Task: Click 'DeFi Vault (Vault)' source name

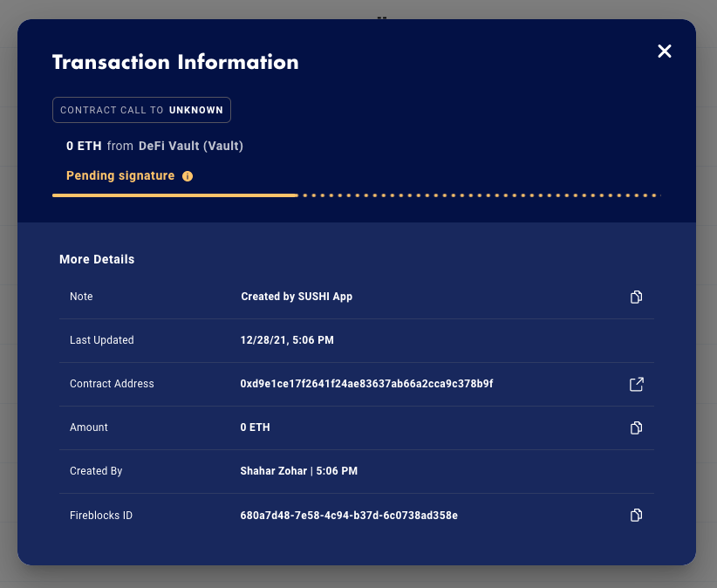Action: pyautogui.click(x=191, y=146)
